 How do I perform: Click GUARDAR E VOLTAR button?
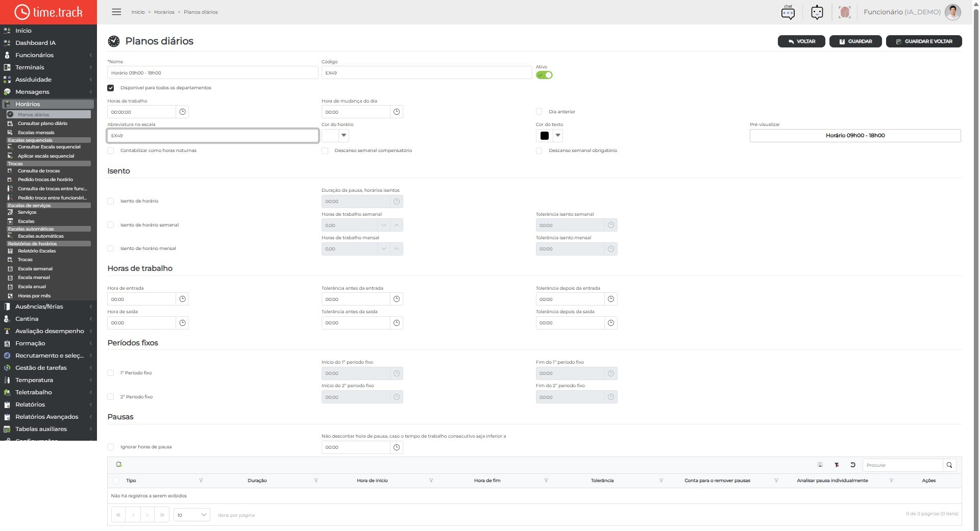[x=924, y=41]
